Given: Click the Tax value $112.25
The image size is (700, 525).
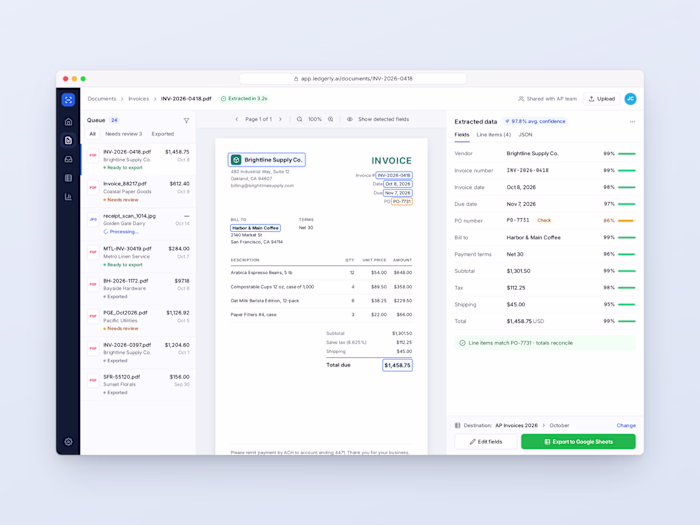Looking at the screenshot, I should click(516, 288).
